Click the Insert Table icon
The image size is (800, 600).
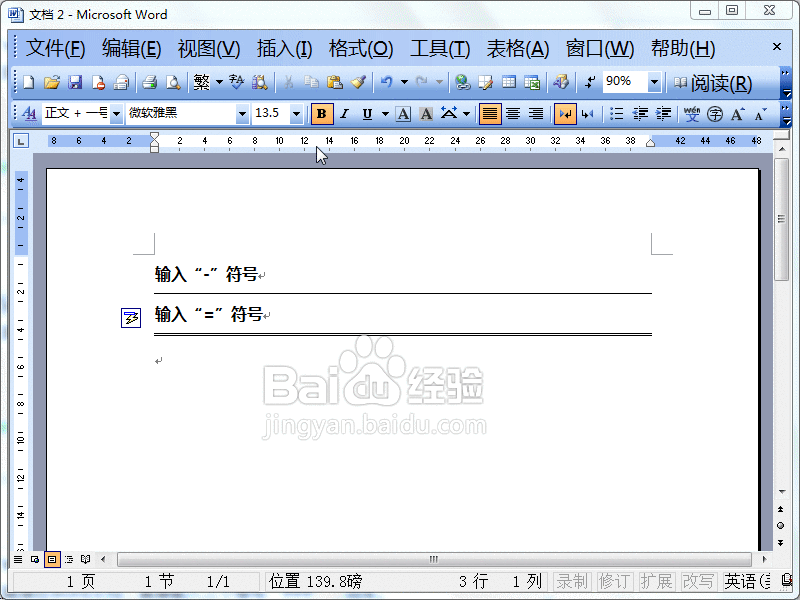click(509, 82)
